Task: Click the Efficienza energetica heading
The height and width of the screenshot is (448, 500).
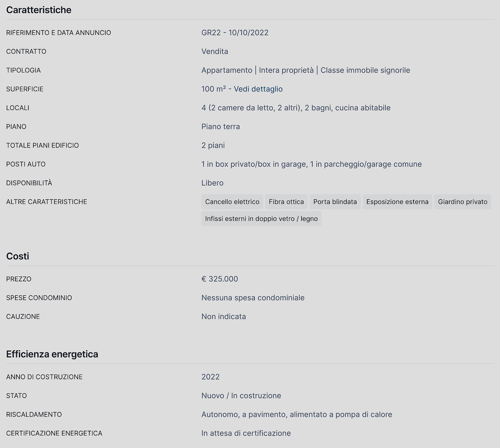Action: (x=52, y=354)
